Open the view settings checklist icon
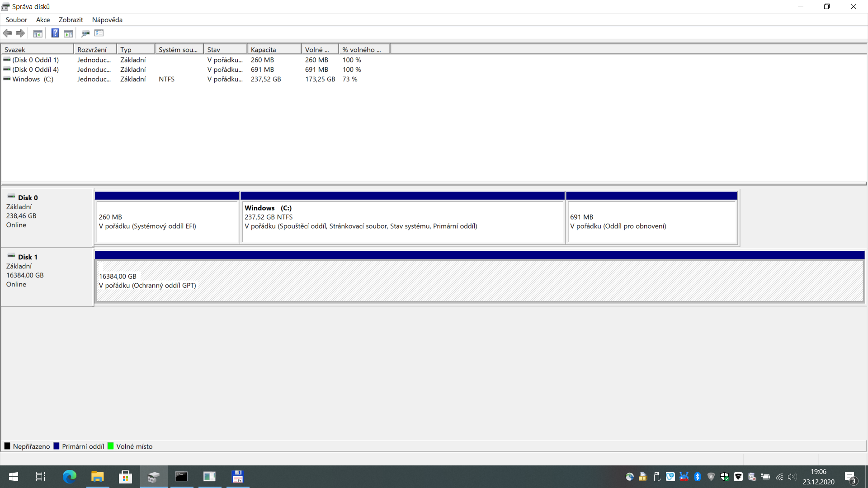 pos(99,33)
